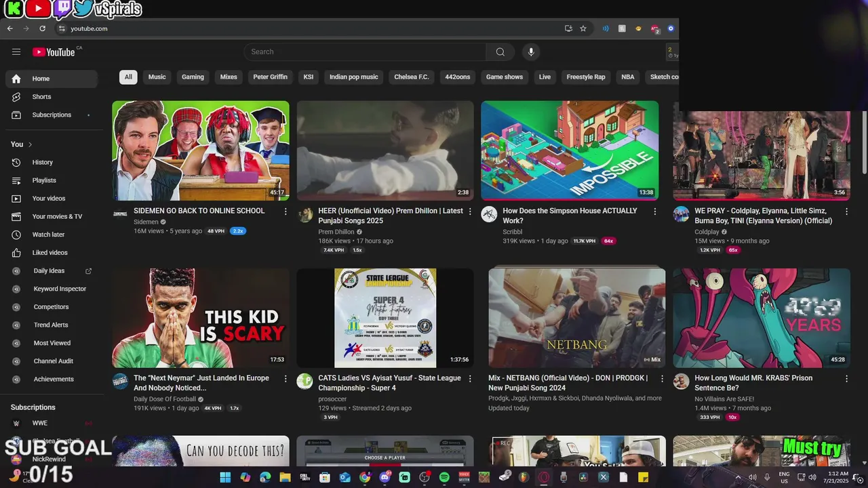The height and width of the screenshot is (488, 868).
Task: Click the YouTube logo
Action: point(54,52)
